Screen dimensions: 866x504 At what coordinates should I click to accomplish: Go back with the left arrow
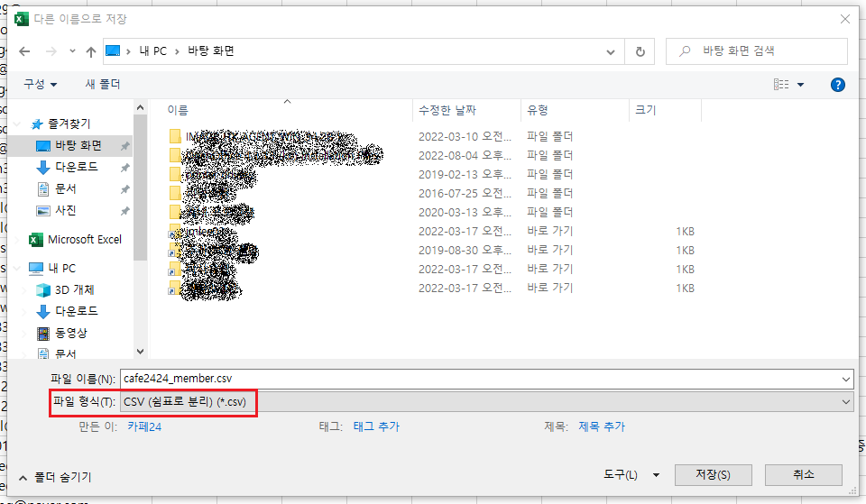coord(24,51)
